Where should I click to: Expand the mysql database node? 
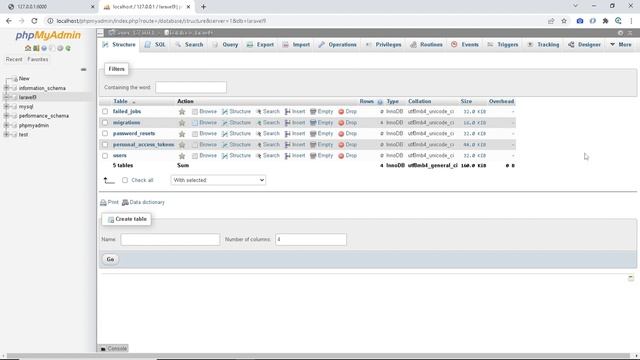click(x=6, y=107)
